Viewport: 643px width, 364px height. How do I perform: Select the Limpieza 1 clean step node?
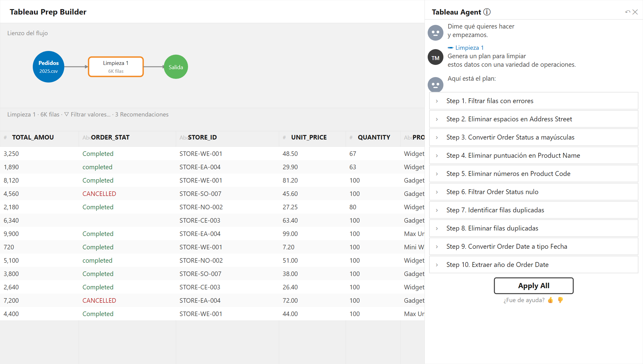click(x=116, y=67)
